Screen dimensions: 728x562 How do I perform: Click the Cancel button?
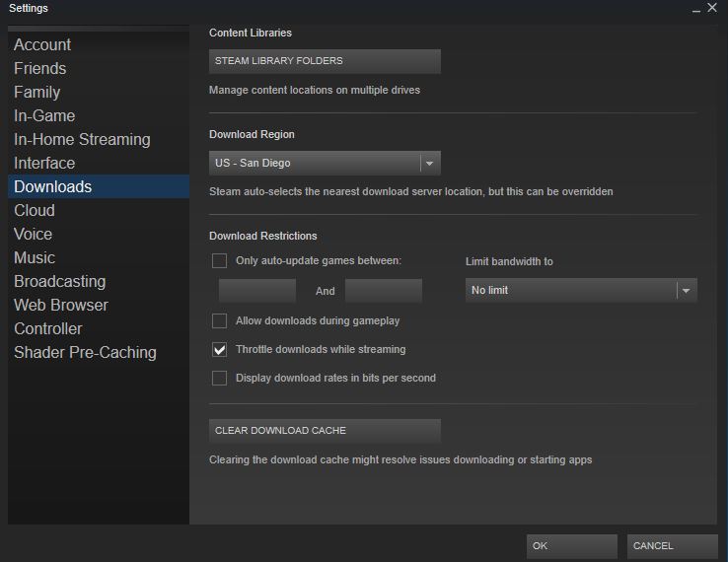[x=673, y=546]
